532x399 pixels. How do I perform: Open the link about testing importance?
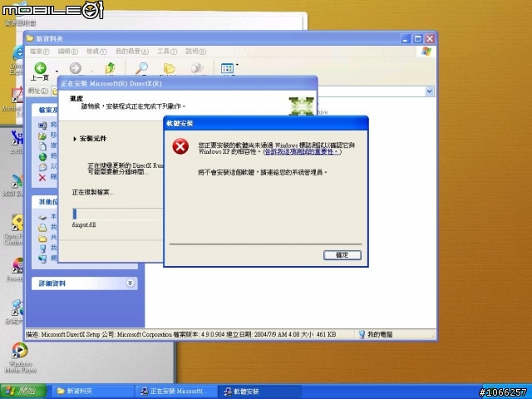(x=302, y=151)
